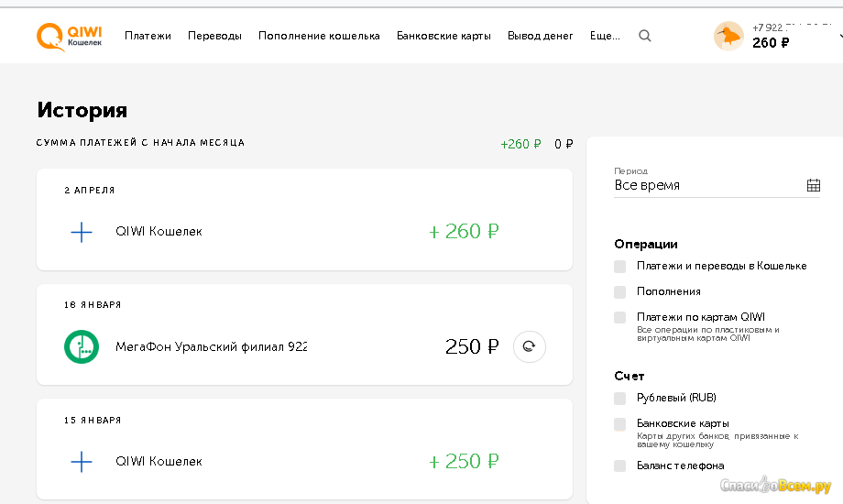Image resolution: width=843 pixels, height=504 pixels.
Task: Open Банковские карты section
Action: point(443,36)
